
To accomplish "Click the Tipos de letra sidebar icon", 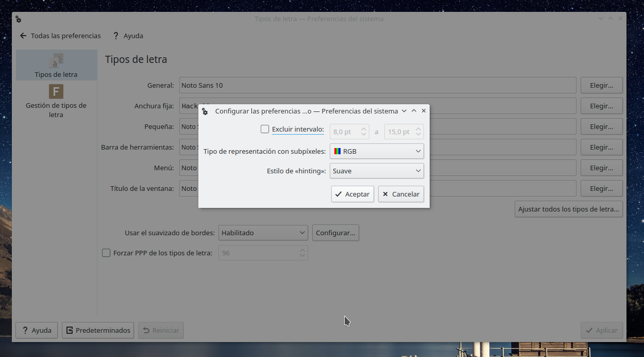I will tap(56, 61).
